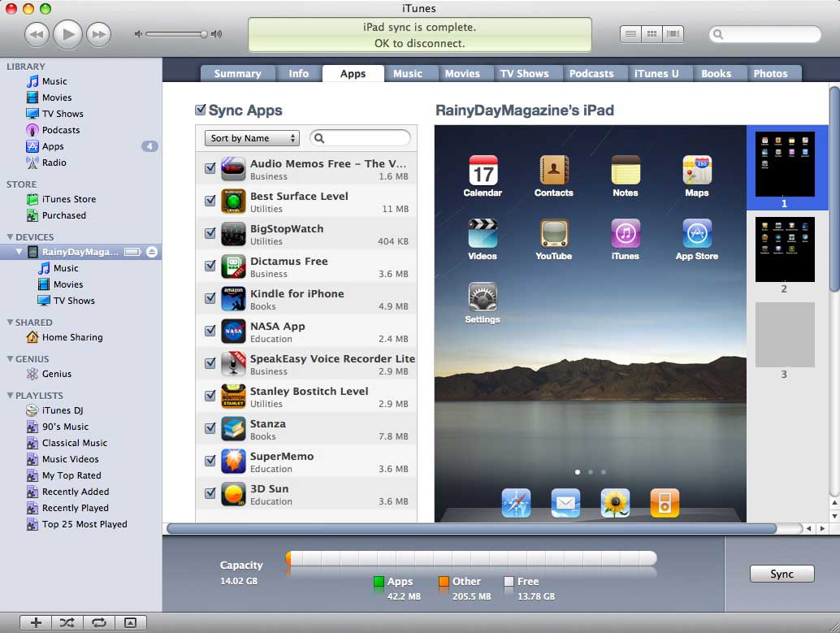The height and width of the screenshot is (633, 840).
Task: Uncheck Best Surface Level app
Action: click(210, 201)
